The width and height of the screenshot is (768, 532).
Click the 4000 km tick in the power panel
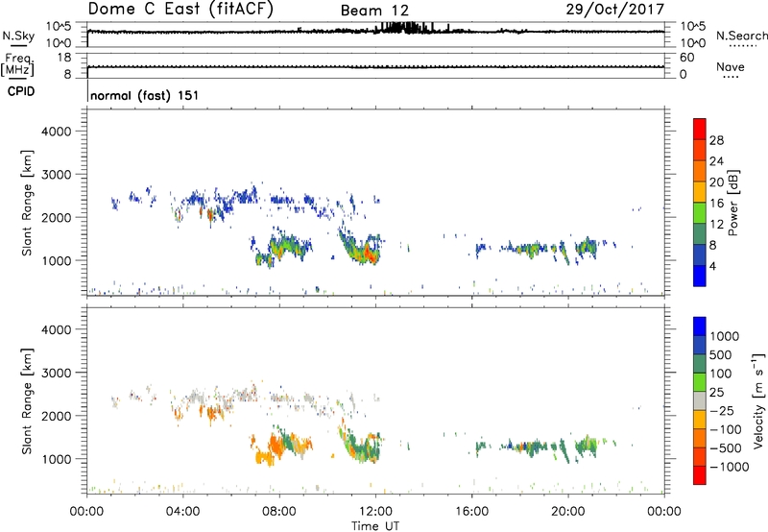56,132
